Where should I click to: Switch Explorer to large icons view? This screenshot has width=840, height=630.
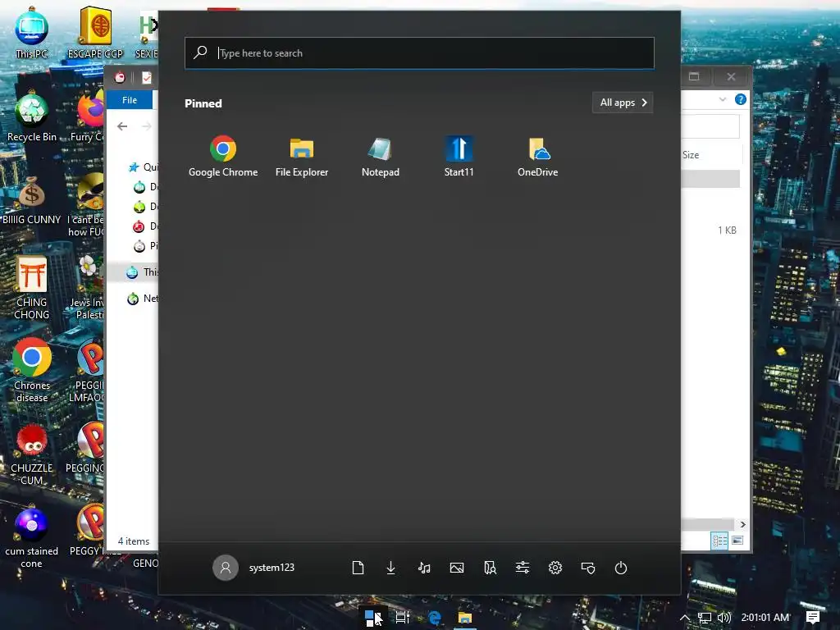click(x=737, y=541)
